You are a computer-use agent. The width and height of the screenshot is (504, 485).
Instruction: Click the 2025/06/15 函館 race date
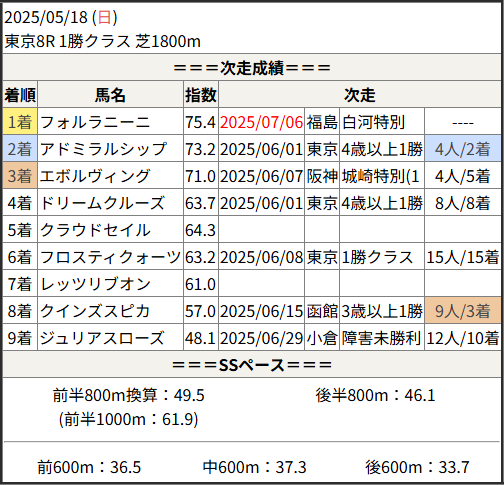pyautogui.click(x=261, y=311)
